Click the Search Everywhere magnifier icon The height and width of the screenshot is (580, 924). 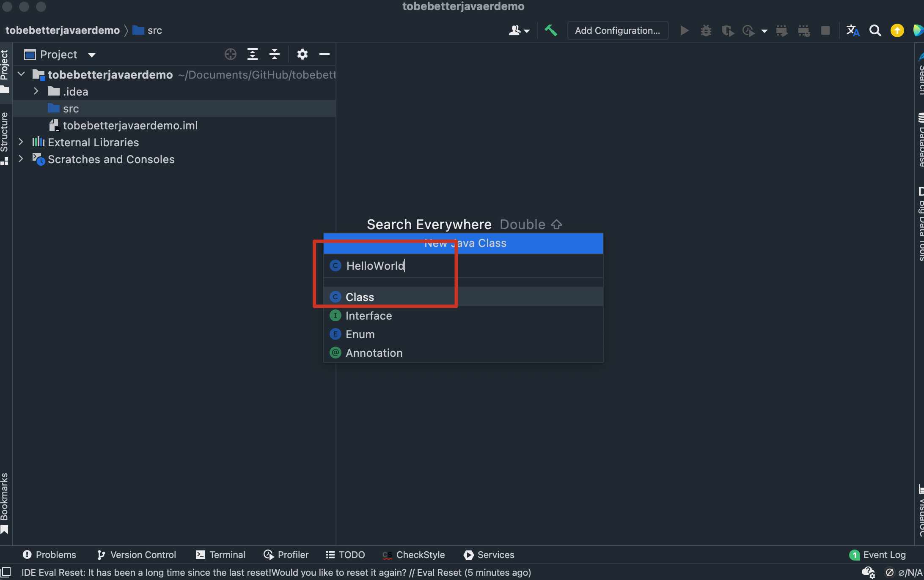pyautogui.click(x=875, y=30)
